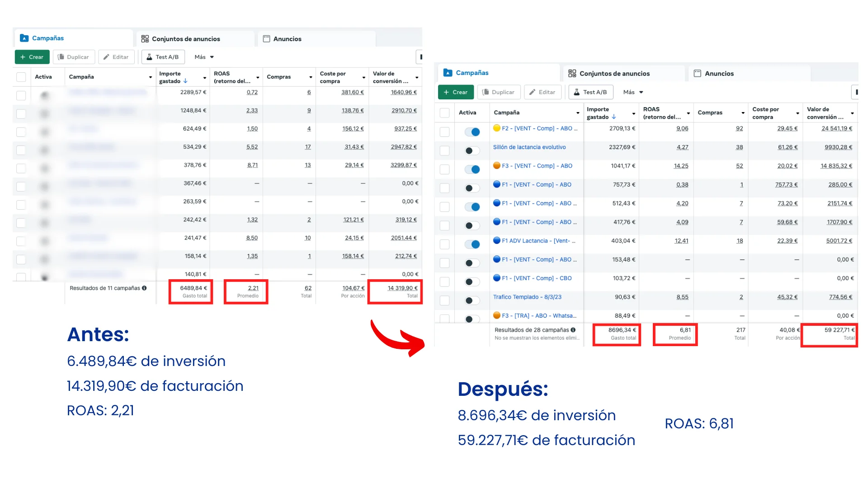Check the box for the 2289,57 € row, left panel

pyautogui.click(x=21, y=96)
